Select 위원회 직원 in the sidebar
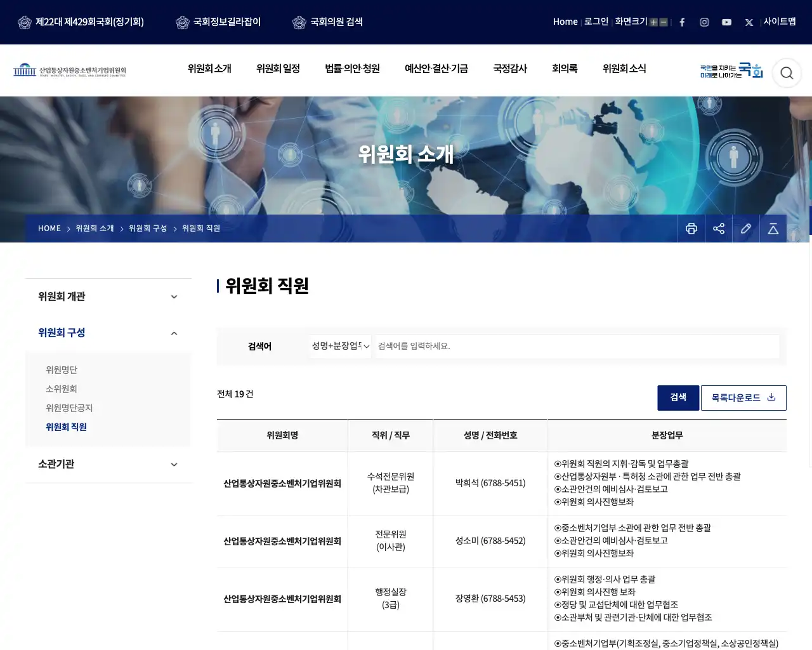This screenshot has width=812, height=650. point(66,427)
